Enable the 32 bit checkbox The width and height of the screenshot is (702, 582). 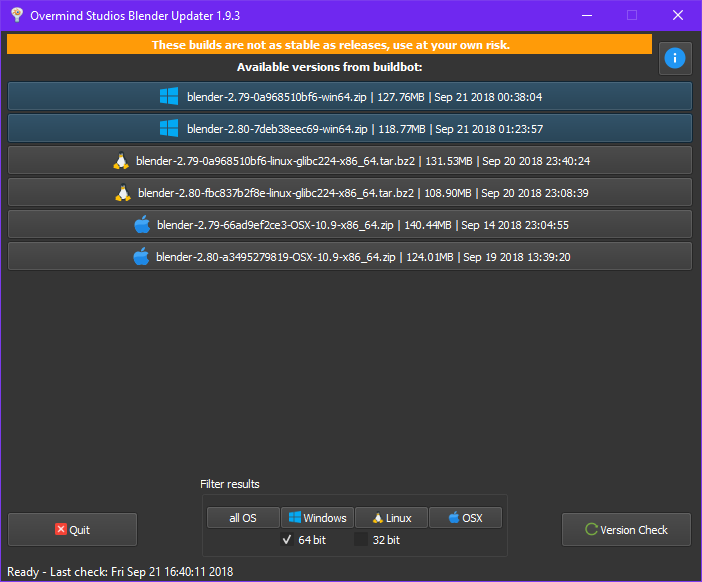(x=361, y=540)
